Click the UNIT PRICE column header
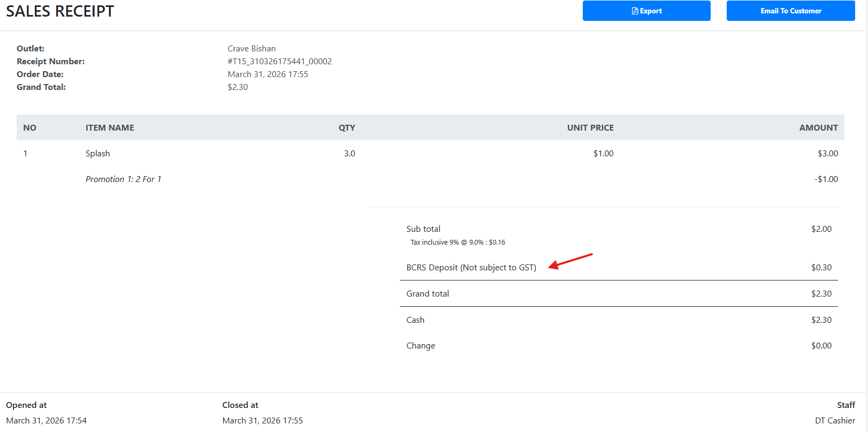868x432 pixels. [x=590, y=128]
